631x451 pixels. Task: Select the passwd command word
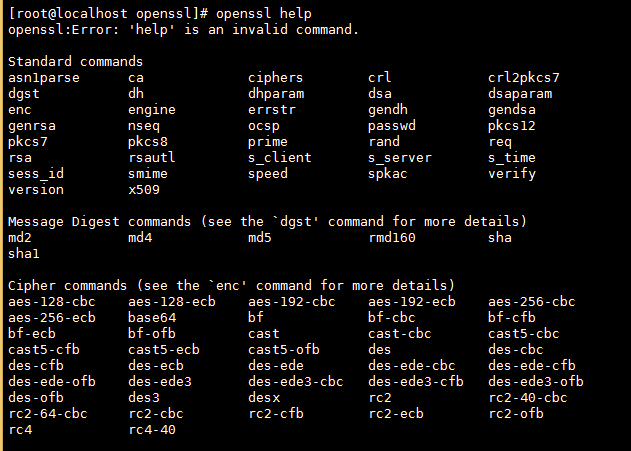coord(392,125)
